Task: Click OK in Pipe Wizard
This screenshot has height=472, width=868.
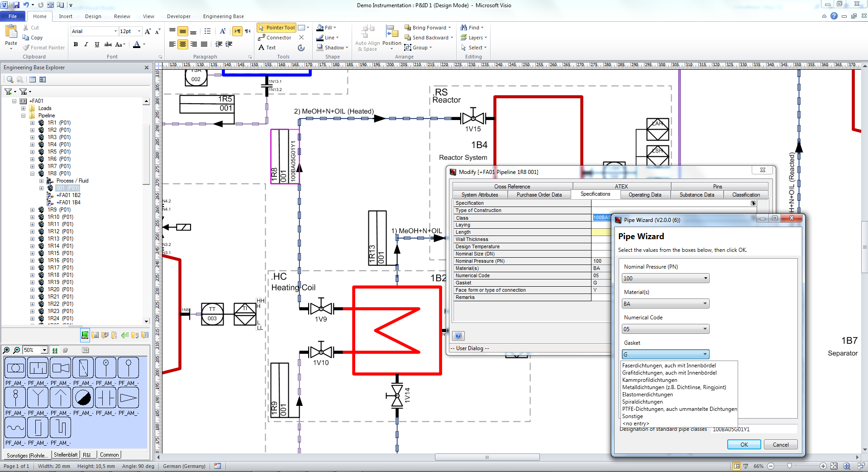Action: pyautogui.click(x=744, y=445)
